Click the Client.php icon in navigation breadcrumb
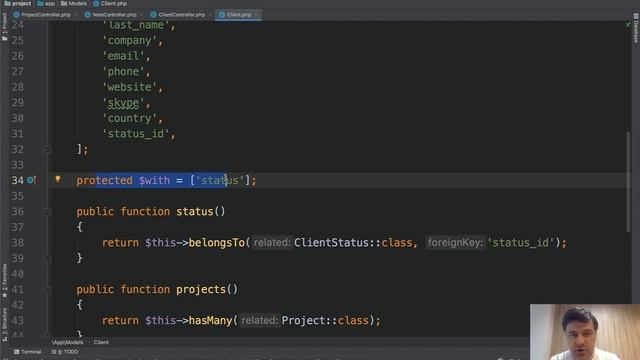The height and width of the screenshot is (360, 640). tap(96, 3)
